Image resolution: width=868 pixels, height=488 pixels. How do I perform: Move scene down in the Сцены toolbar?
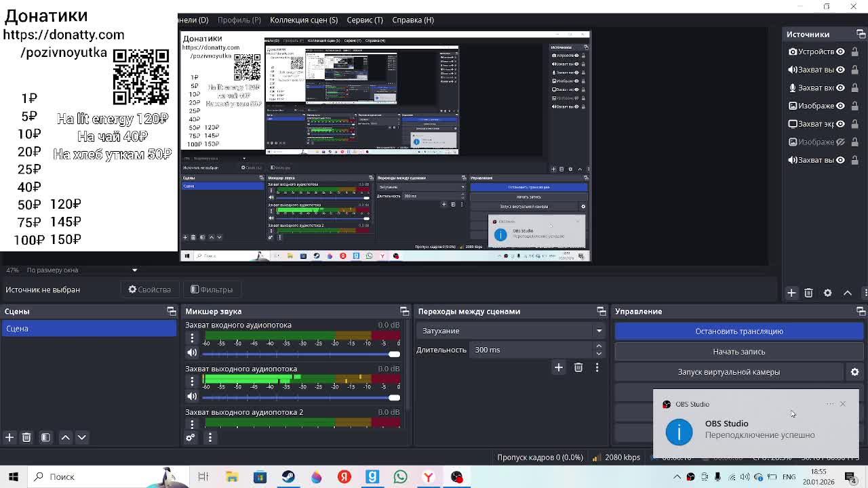81,438
